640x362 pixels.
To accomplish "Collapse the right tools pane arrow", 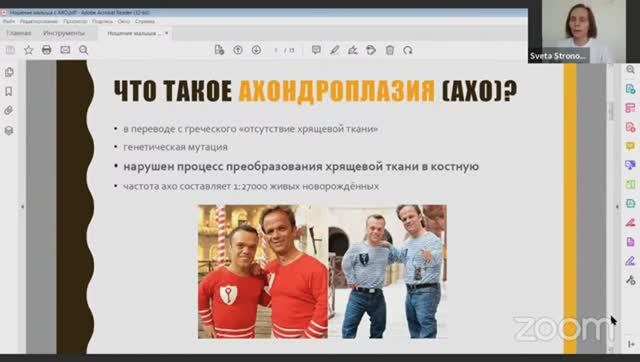I will tap(617, 207).
